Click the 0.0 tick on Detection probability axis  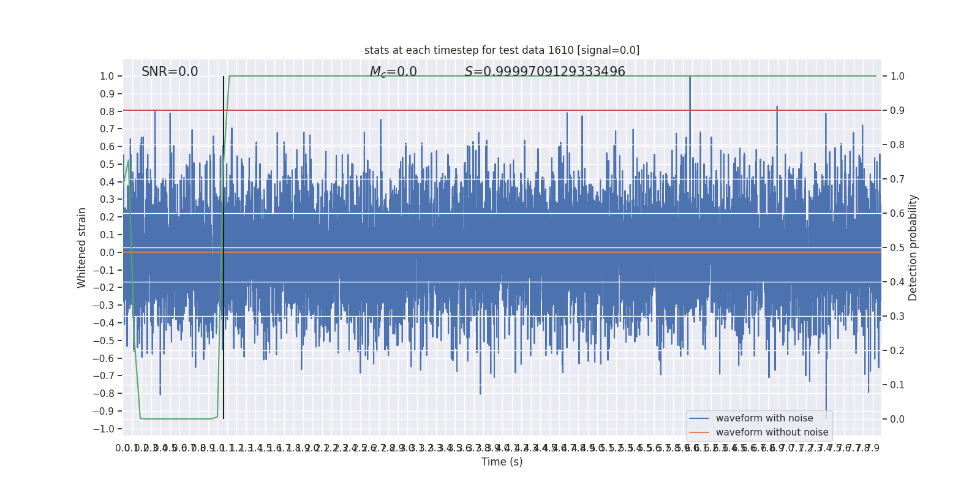pos(897,420)
